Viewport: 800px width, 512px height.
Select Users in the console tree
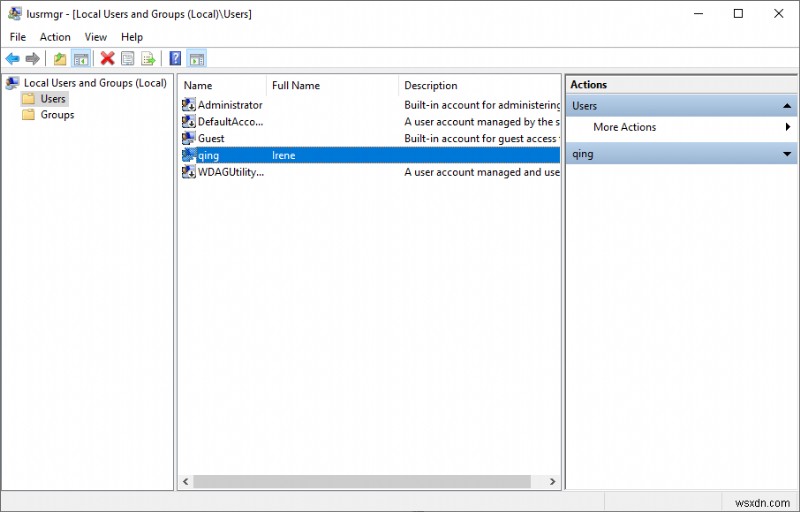[x=53, y=98]
